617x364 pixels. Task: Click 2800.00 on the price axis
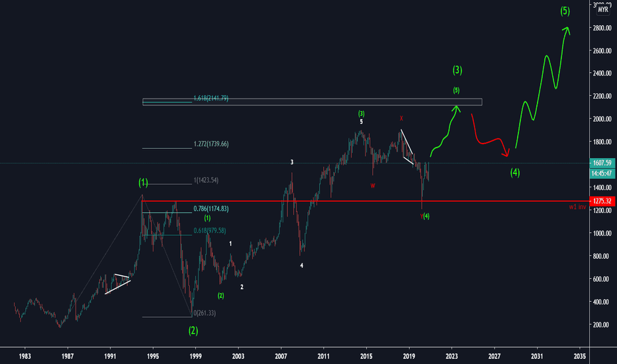[602, 28]
